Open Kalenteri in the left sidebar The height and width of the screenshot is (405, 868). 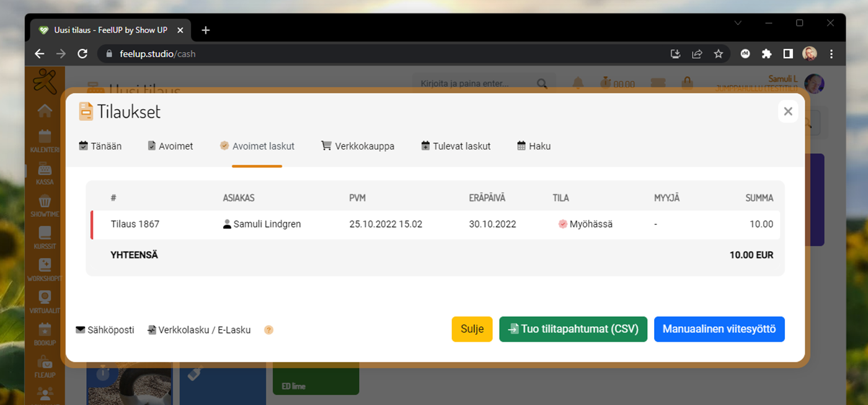click(x=45, y=140)
